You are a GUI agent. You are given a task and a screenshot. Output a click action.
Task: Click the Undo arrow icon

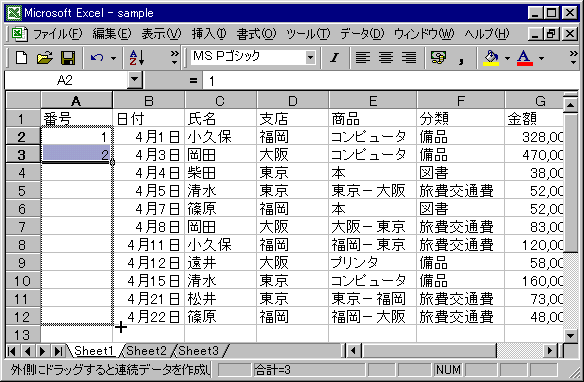click(97, 58)
